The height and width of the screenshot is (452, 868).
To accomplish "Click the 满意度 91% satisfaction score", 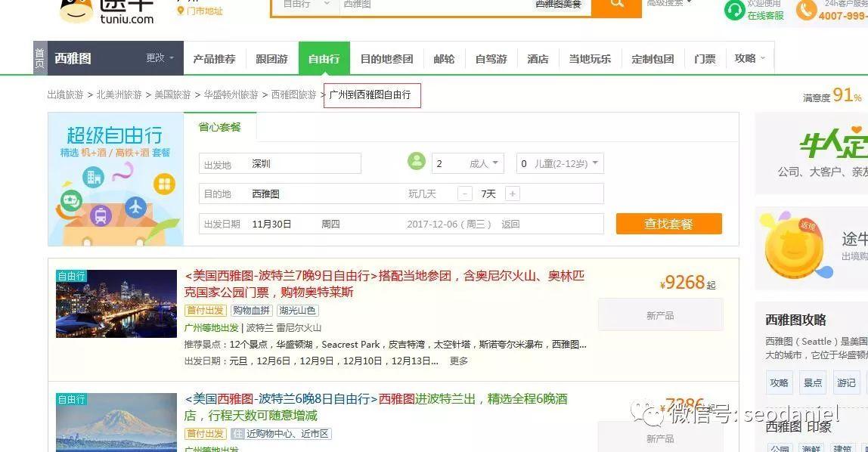I will click(832, 96).
